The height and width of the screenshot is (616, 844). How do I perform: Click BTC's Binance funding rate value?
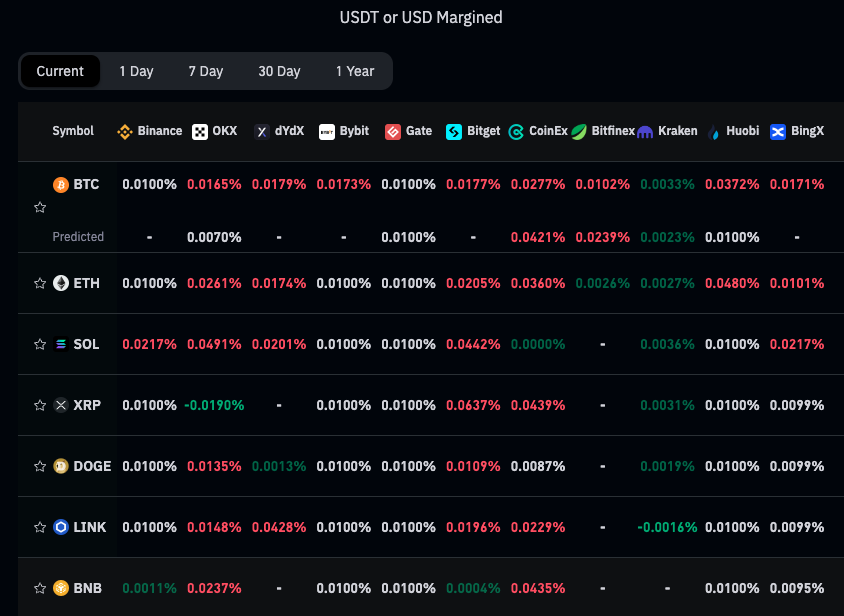148,184
